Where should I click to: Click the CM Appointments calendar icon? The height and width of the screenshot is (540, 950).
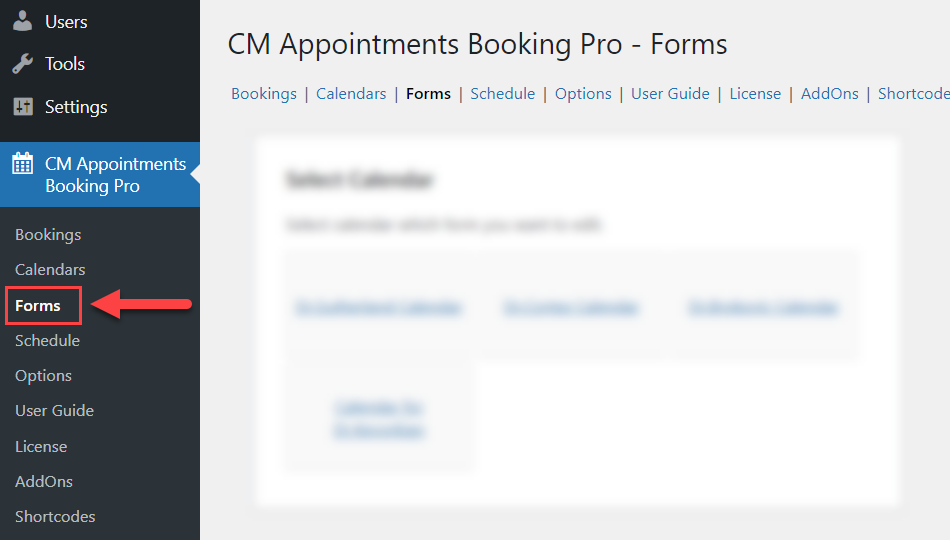(23, 164)
